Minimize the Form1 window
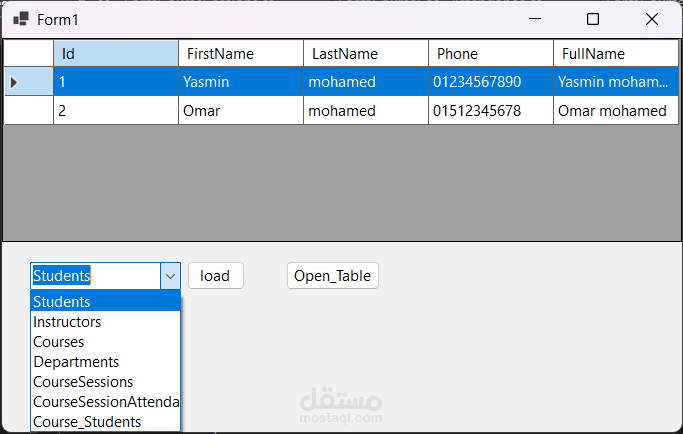The image size is (683, 434). click(534, 19)
